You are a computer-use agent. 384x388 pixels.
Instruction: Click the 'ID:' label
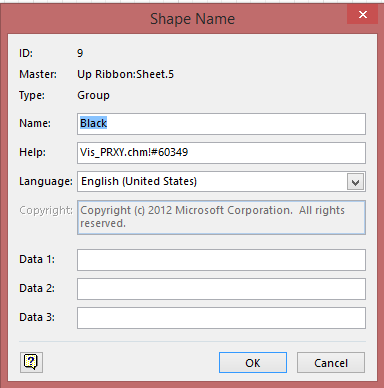[26, 53]
